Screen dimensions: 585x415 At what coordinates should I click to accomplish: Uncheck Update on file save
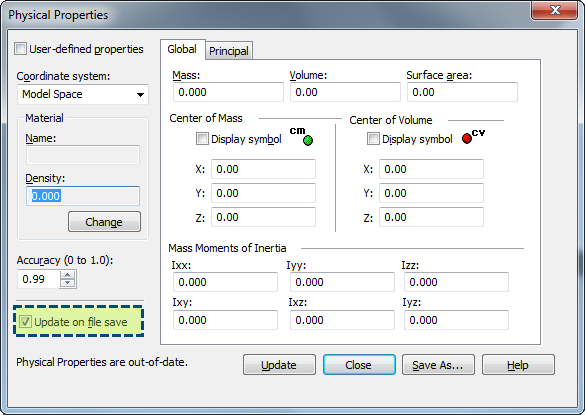click(25, 322)
